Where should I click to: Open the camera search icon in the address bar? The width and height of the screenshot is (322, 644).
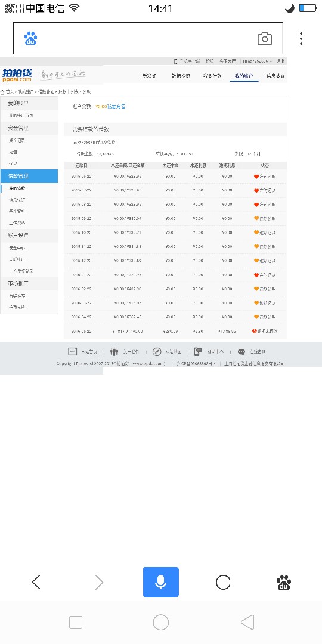pos(265,39)
